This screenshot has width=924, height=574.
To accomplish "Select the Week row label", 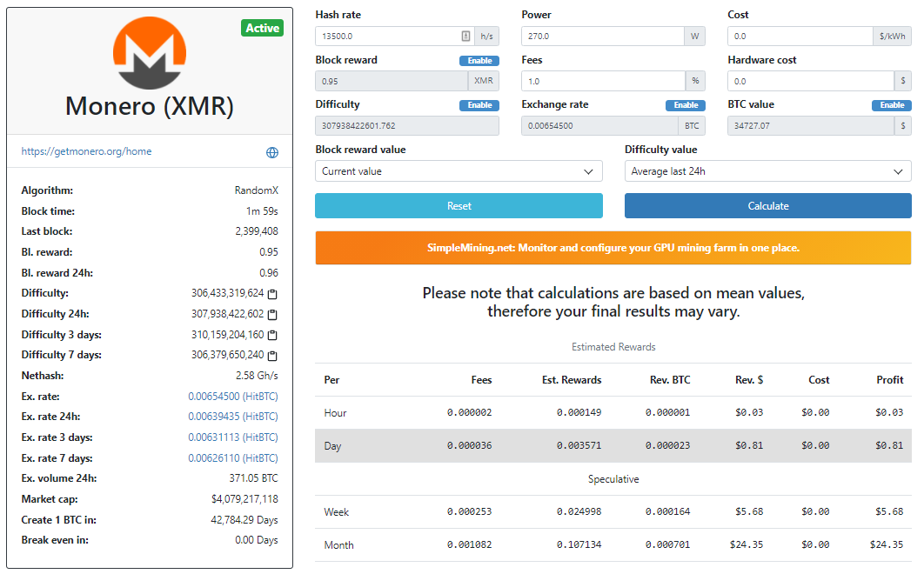I will [x=337, y=511].
